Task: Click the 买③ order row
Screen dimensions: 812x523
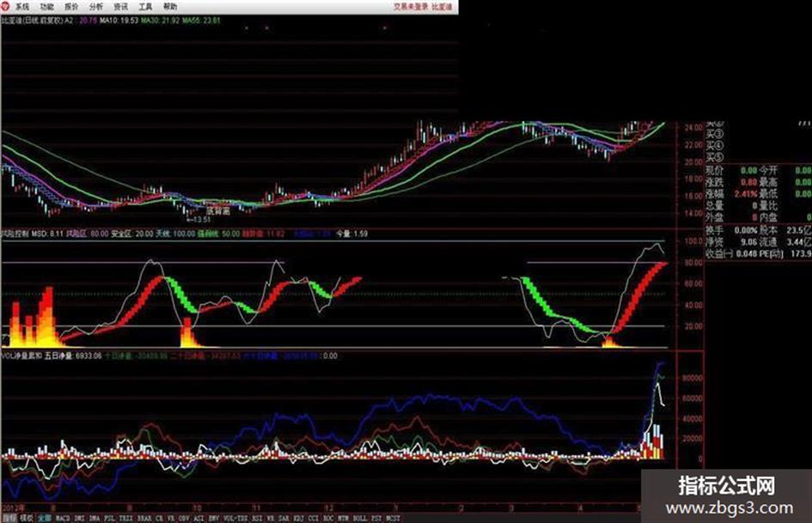Action: point(715,135)
